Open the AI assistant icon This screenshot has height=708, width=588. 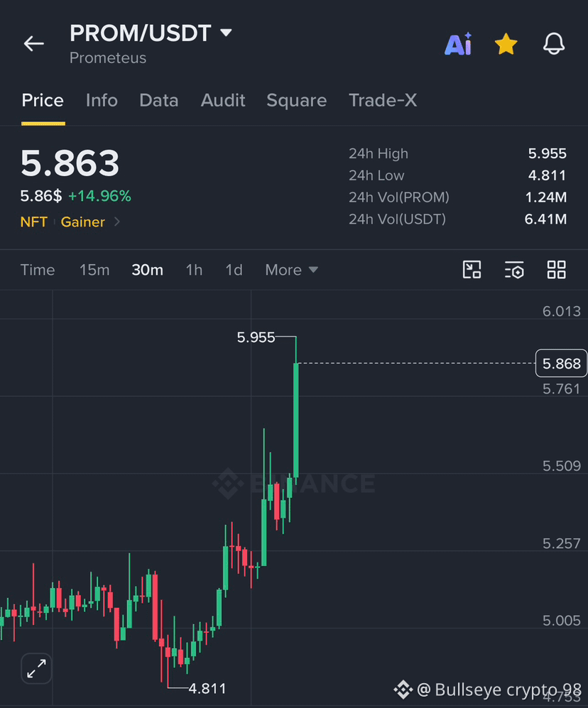pyautogui.click(x=458, y=44)
